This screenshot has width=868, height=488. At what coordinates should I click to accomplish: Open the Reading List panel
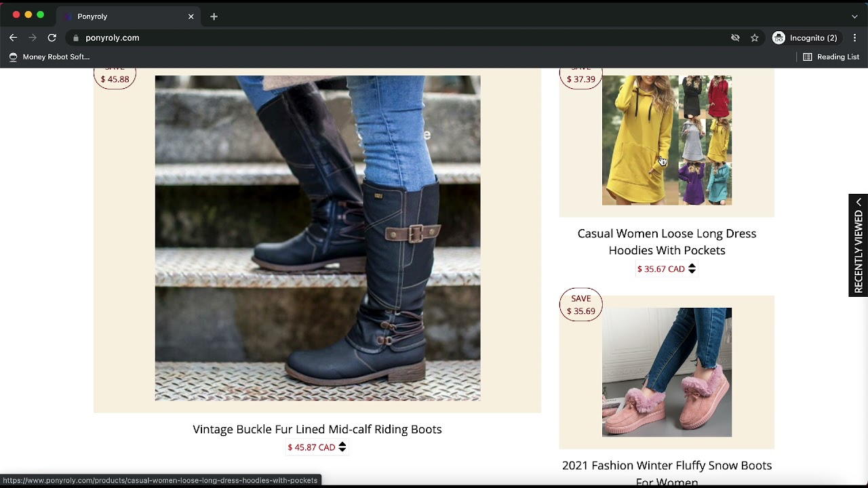coord(831,57)
